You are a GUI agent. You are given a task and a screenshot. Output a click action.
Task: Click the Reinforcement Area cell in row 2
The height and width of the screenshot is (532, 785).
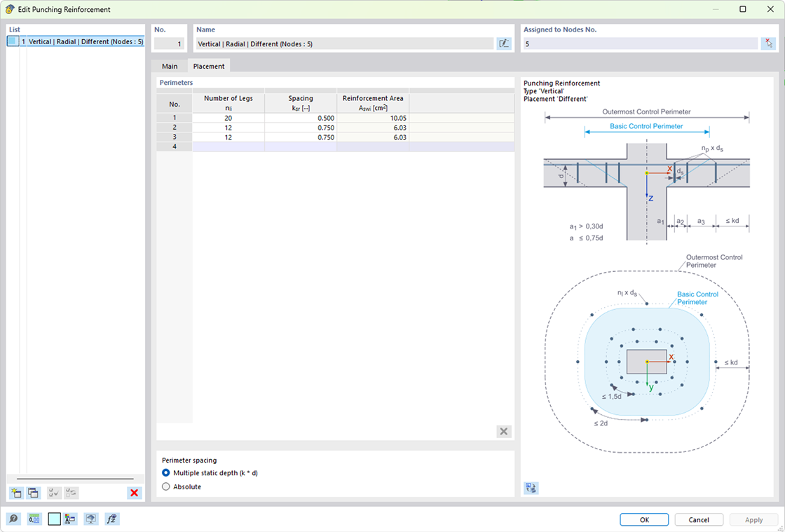tap(373, 128)
